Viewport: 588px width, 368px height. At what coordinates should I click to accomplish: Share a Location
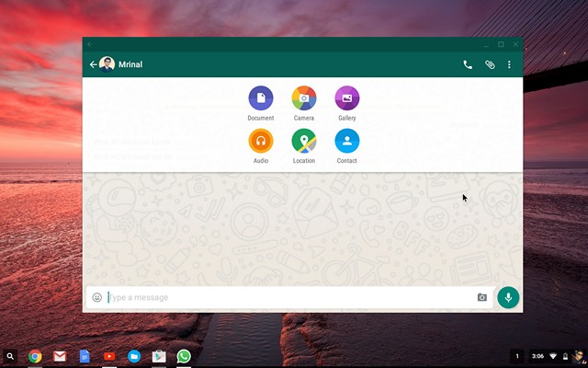point(304,141)
